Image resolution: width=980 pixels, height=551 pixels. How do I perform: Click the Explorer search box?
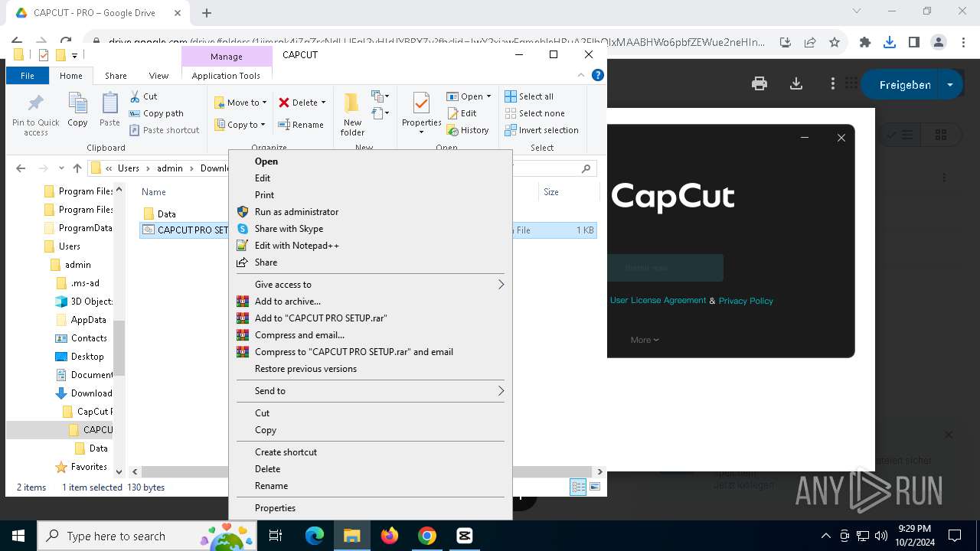(x=554, y=168)
